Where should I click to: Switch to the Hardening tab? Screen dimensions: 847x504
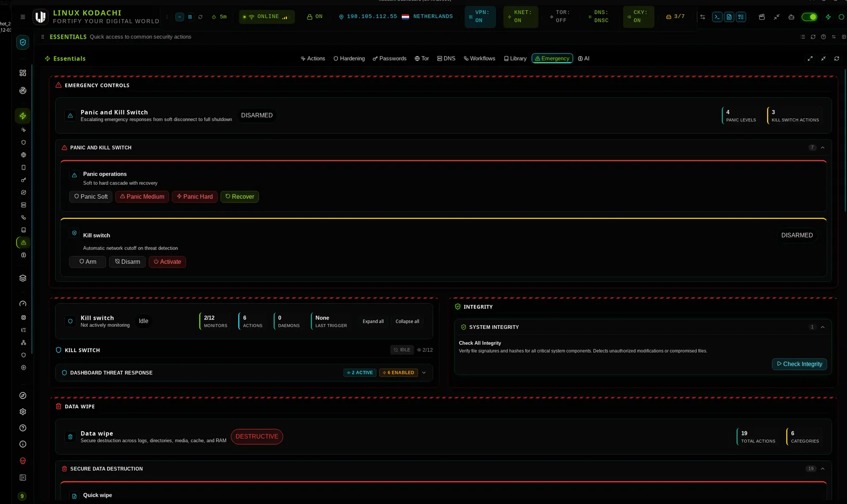[x=349, y=59]
